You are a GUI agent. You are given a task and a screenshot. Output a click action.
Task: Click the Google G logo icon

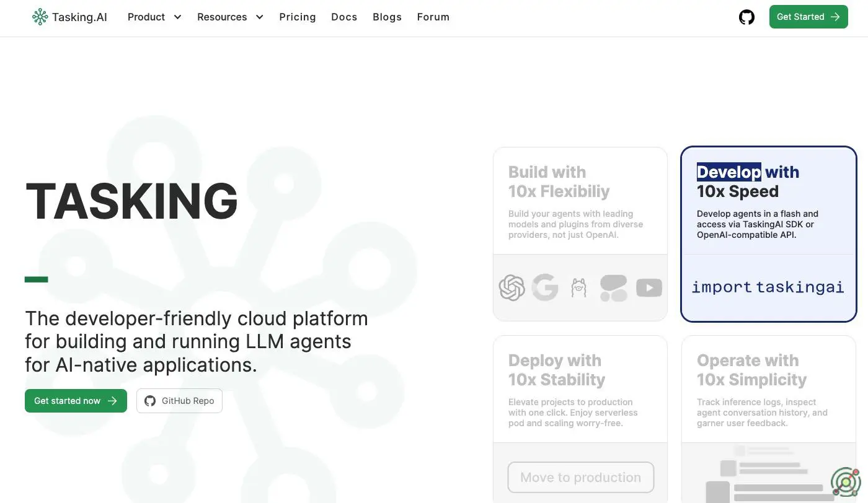pos(545,287)
